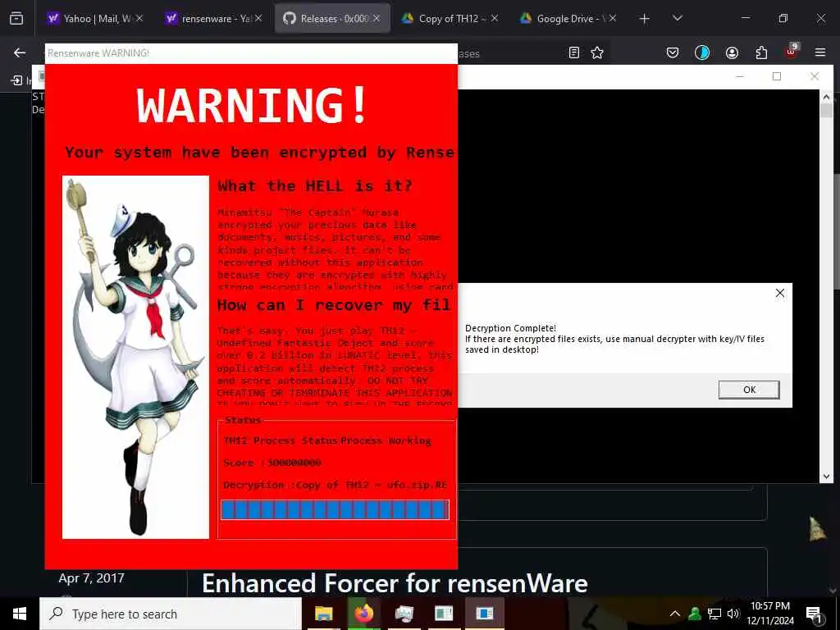
Task: Open the Firefox account icon
Action: 732,52
